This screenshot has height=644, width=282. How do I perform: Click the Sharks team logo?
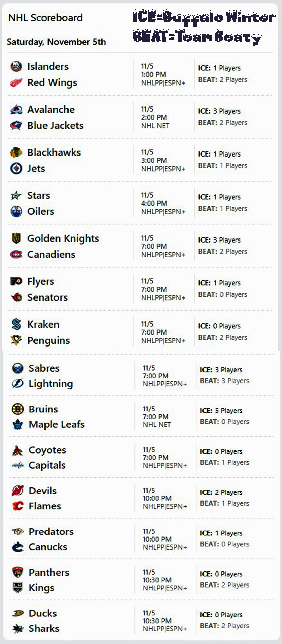(x=18, y=628)
